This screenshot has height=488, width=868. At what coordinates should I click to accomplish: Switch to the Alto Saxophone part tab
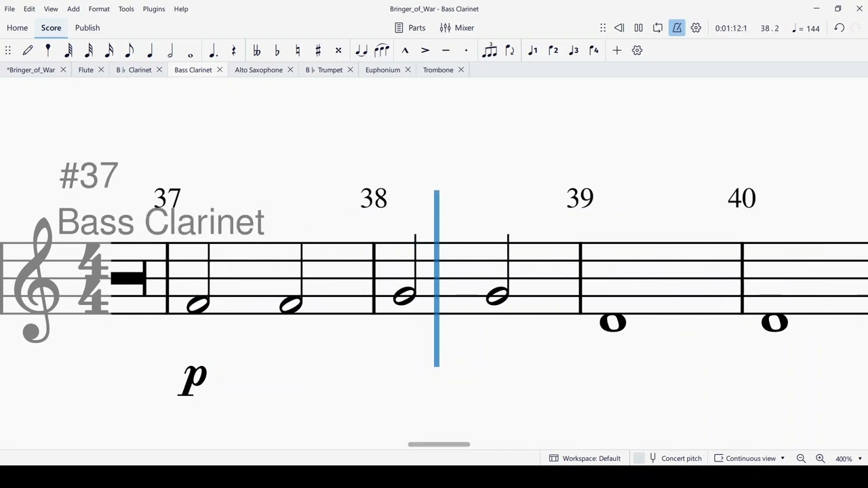pyautogui.click(x=258, y=70)
